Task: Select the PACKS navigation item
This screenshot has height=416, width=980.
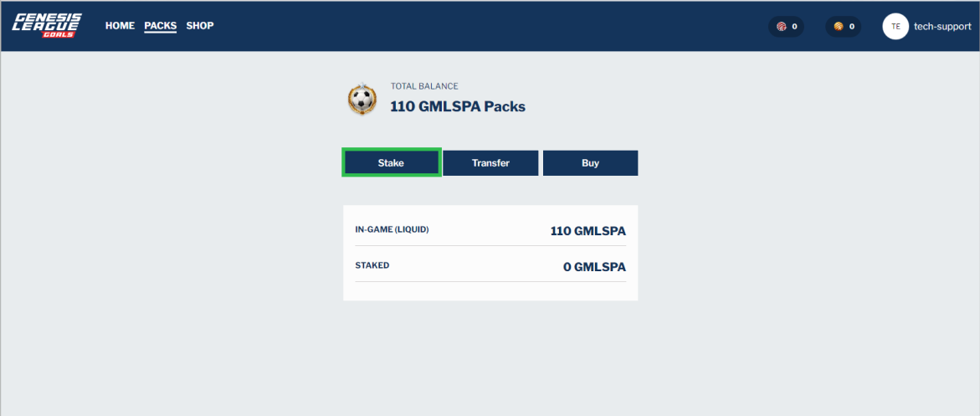Action: [160, 26]
